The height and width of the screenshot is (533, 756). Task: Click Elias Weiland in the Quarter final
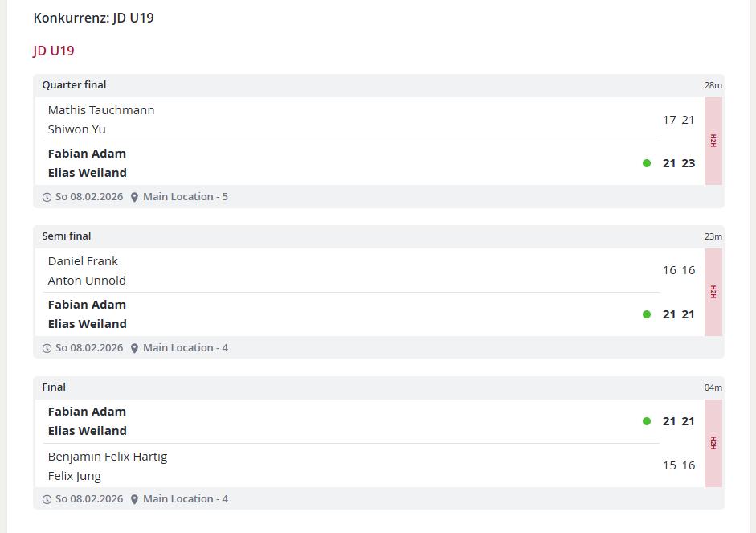pos(88,173)
